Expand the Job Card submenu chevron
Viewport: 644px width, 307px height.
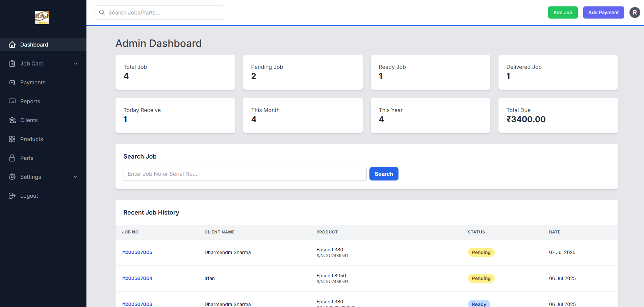[76, 63]
